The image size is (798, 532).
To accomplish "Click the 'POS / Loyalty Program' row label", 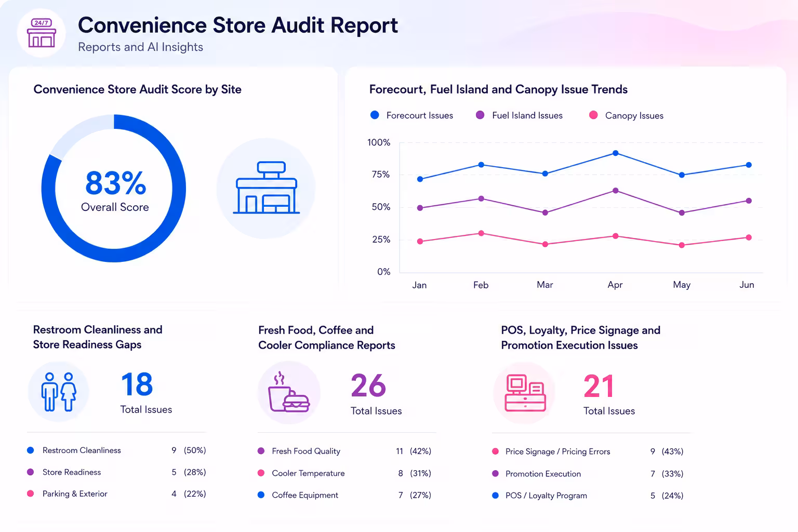I will (546, 496).
